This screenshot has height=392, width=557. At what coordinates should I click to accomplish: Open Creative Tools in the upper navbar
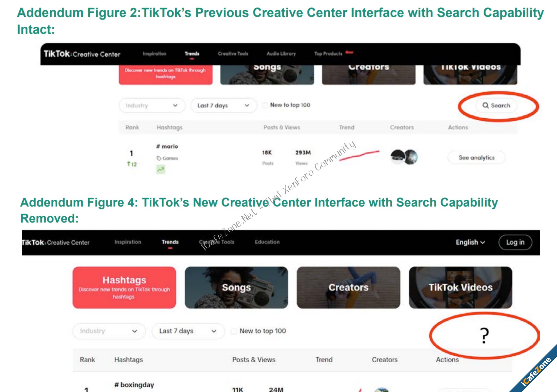233,54
